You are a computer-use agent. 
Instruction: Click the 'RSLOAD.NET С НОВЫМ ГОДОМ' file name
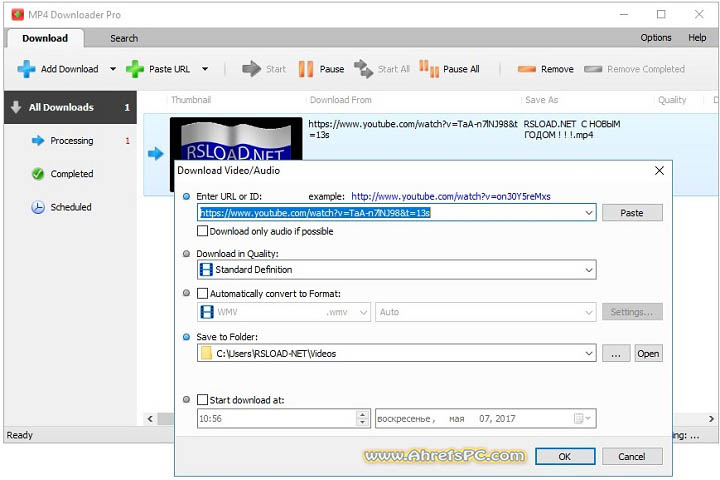pos(572,130)
